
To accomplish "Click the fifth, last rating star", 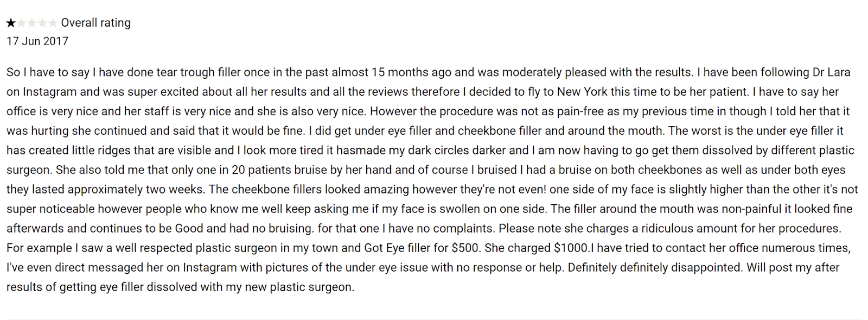I will pyautogui.click(x=53, y=23).
